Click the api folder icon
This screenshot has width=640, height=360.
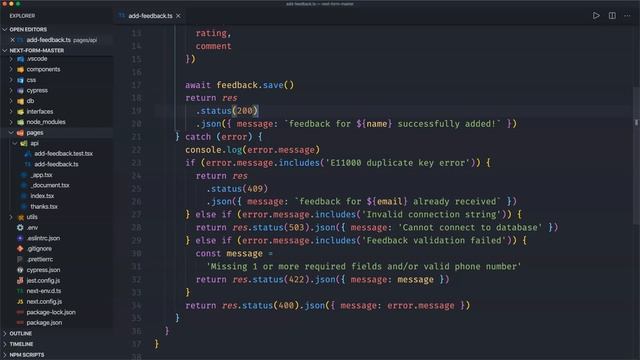(x=24, y=143)
